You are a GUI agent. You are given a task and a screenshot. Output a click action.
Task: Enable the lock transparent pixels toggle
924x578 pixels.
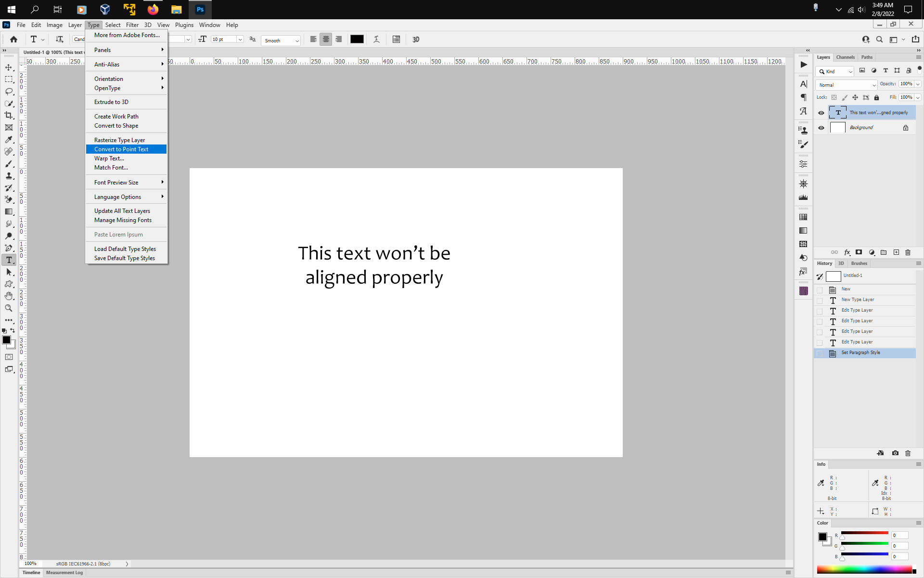[x=834, y=97]
